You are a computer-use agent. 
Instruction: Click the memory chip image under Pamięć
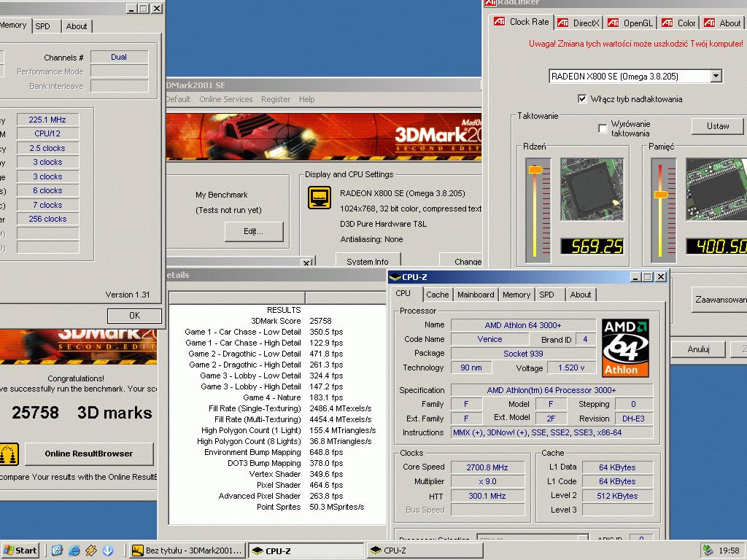(x=716, y=189)
